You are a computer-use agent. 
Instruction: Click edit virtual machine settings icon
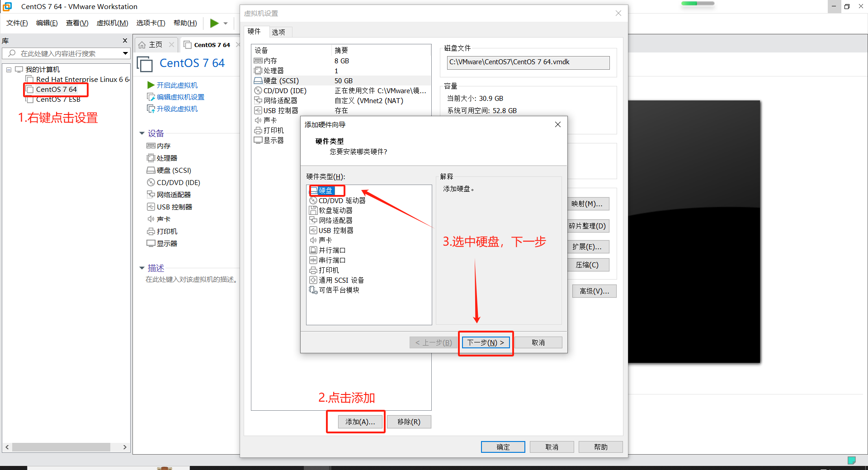(x=151, y=97)
